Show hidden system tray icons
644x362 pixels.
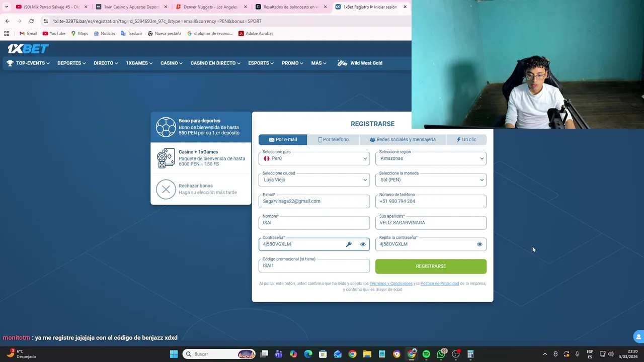click(545, 354)
